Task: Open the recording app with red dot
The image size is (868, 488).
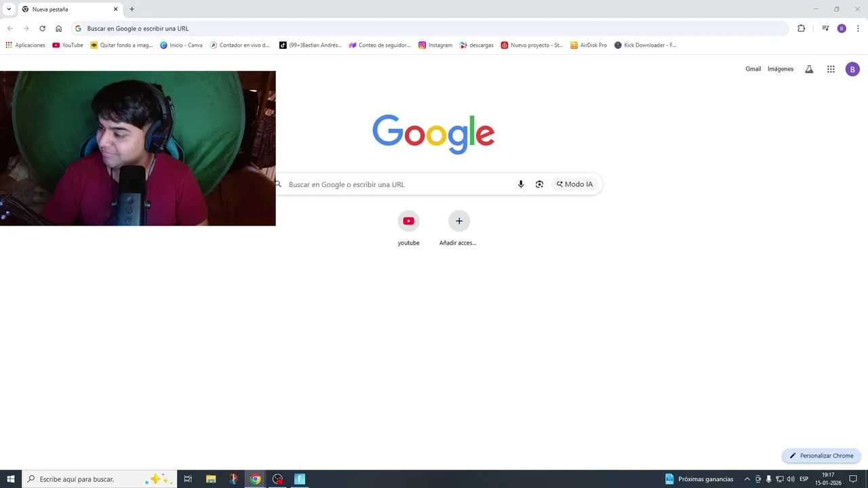Action: tap(277, 479)
